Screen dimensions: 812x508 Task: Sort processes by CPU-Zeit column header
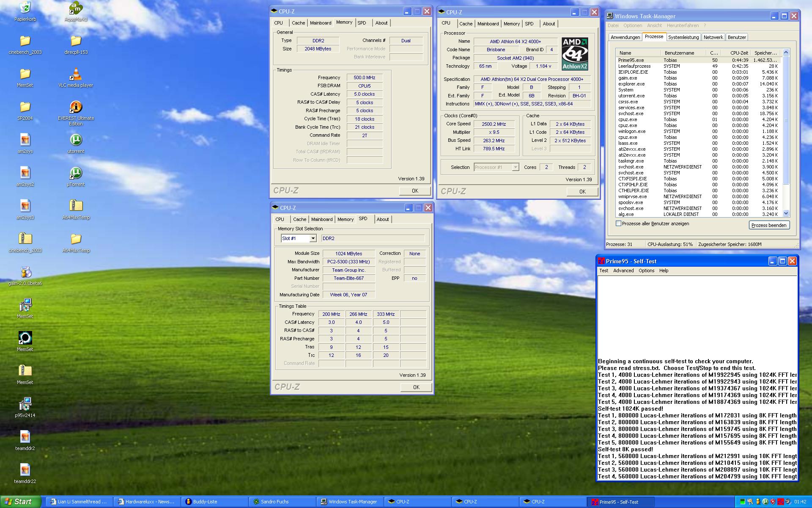736,53
